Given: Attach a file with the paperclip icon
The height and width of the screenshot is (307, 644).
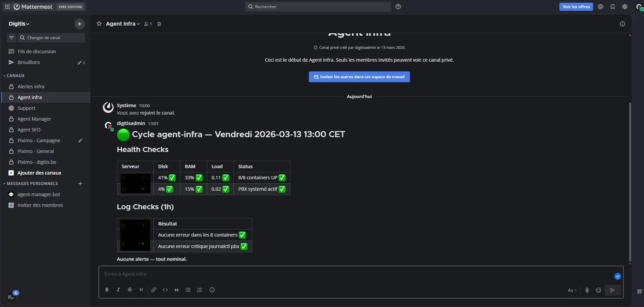Looking at the screenshot, I should point(587,290).
